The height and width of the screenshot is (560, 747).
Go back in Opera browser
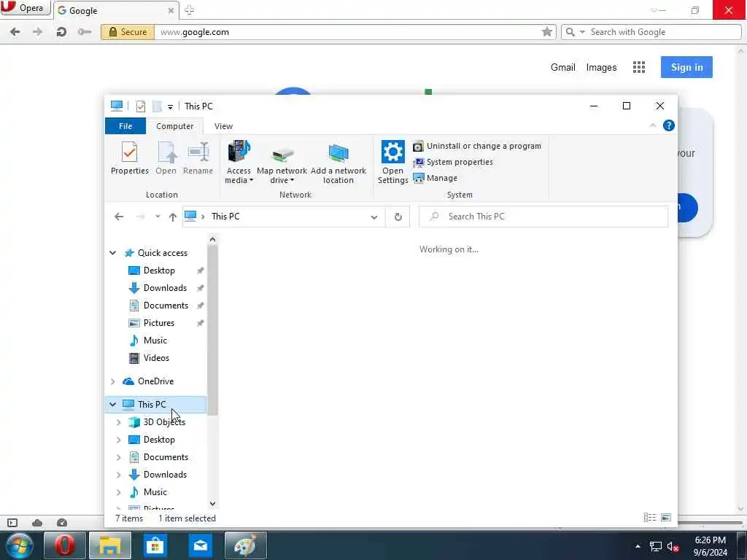(15, 32)
